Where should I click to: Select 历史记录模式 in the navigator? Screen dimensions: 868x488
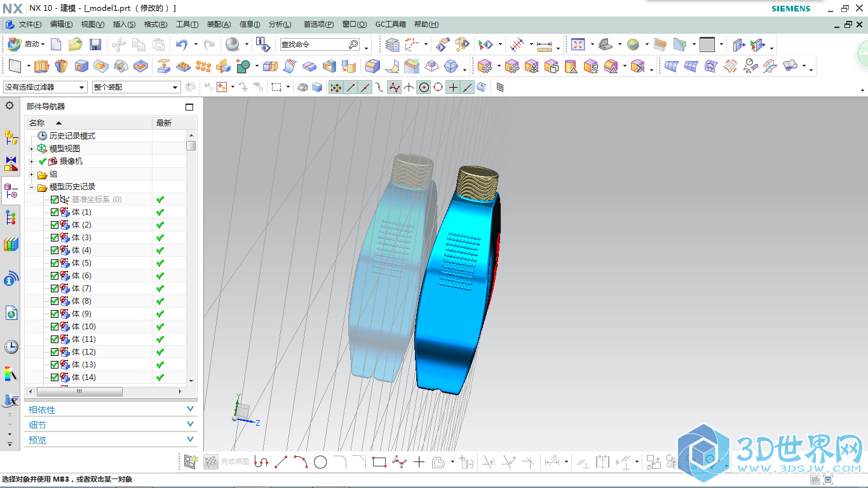coord(72,136)
